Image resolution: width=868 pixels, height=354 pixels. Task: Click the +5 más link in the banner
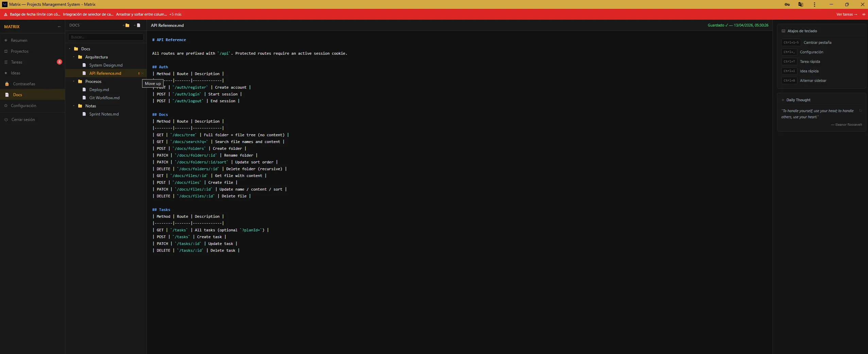pos(175,14)
